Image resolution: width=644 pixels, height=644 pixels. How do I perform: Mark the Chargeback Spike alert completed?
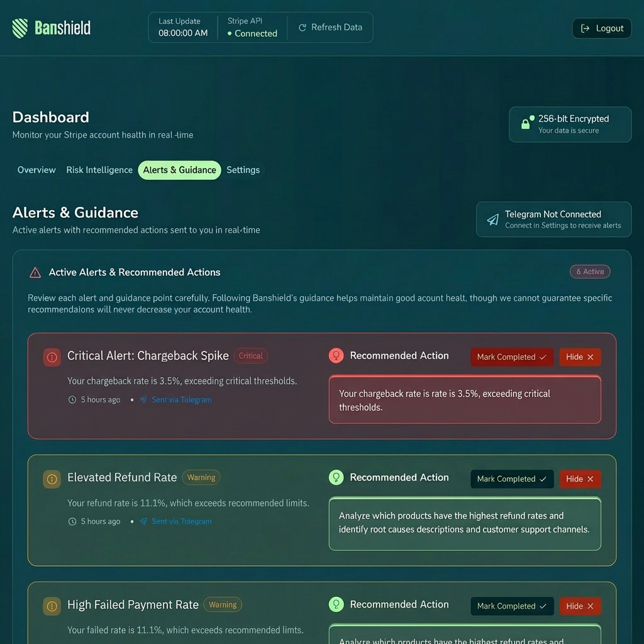[512, 357]
